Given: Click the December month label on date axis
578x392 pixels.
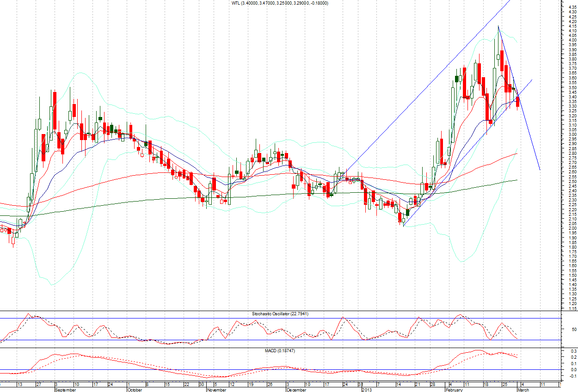Looking at the screenshot, I should coord(296,390).
